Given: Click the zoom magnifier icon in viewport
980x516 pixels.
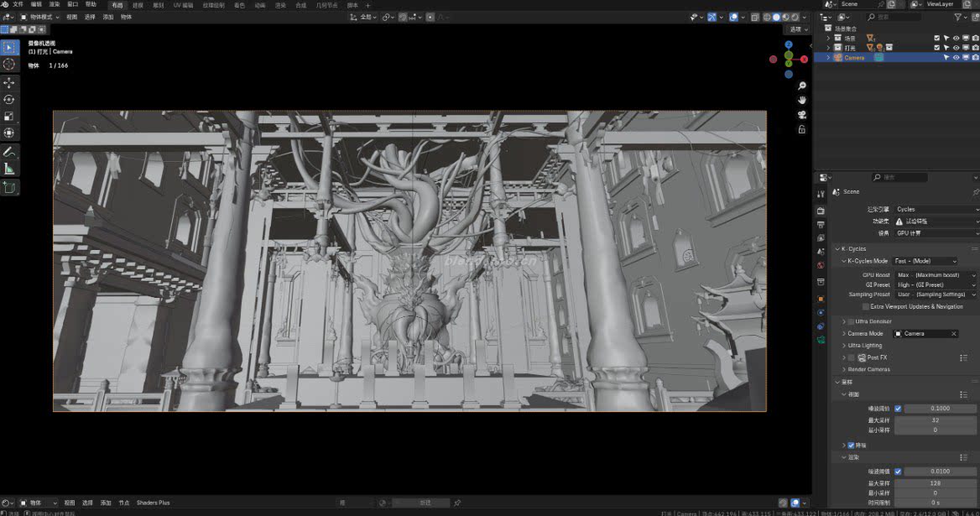Looking at the screenshot, I should (x=802, y=86).
